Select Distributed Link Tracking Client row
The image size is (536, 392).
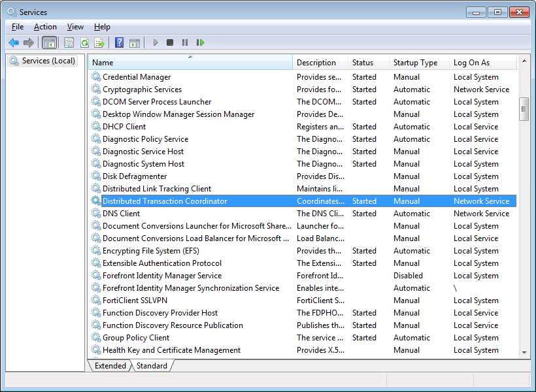[x=303, y=189]
